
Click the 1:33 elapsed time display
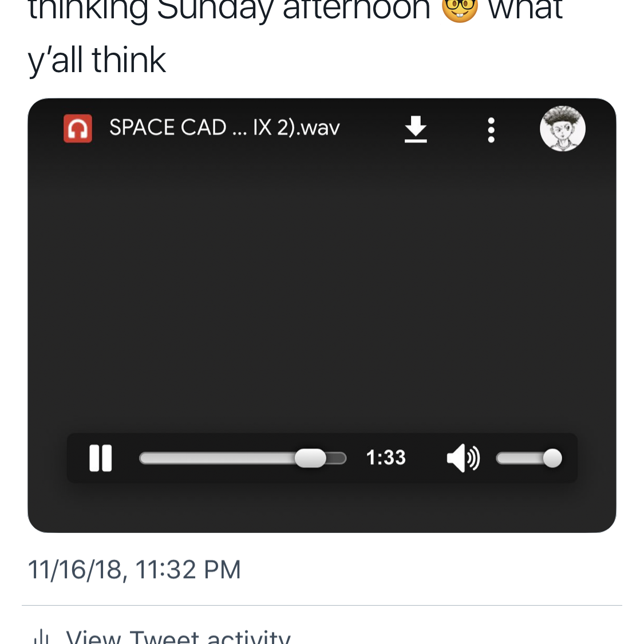click(x=386, y=458)
